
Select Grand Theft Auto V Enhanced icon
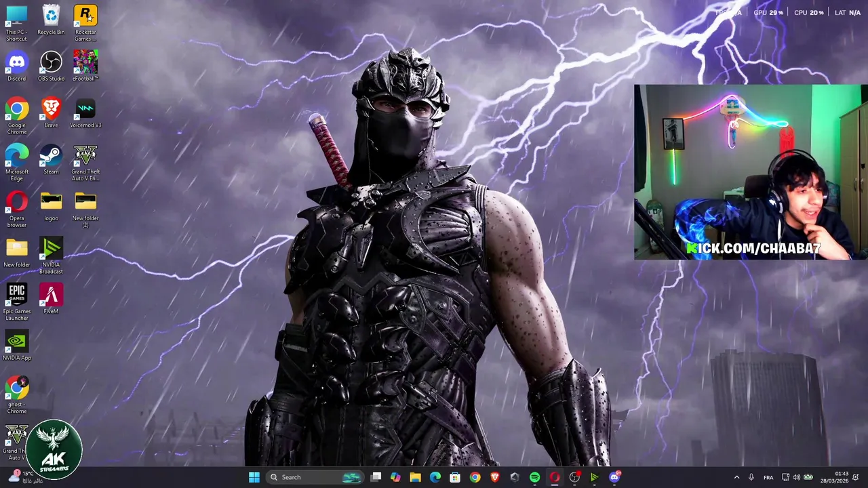[x=85, y=163]
